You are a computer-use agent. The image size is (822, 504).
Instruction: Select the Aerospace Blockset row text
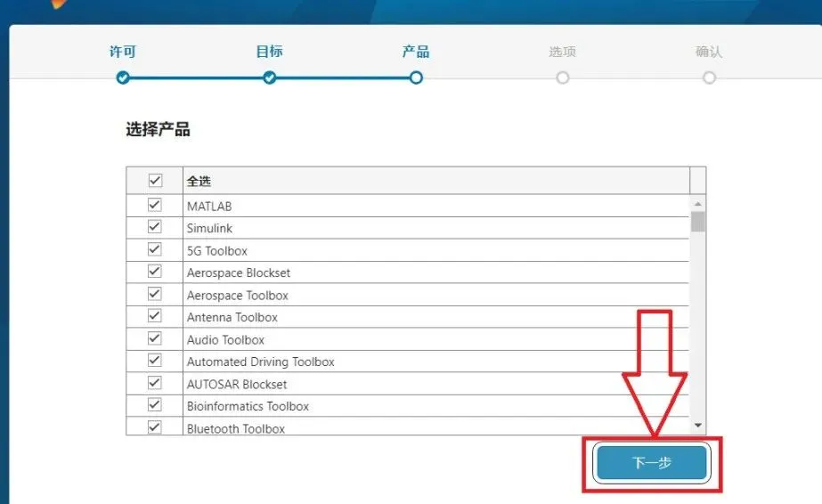click(x=239, y=273)
